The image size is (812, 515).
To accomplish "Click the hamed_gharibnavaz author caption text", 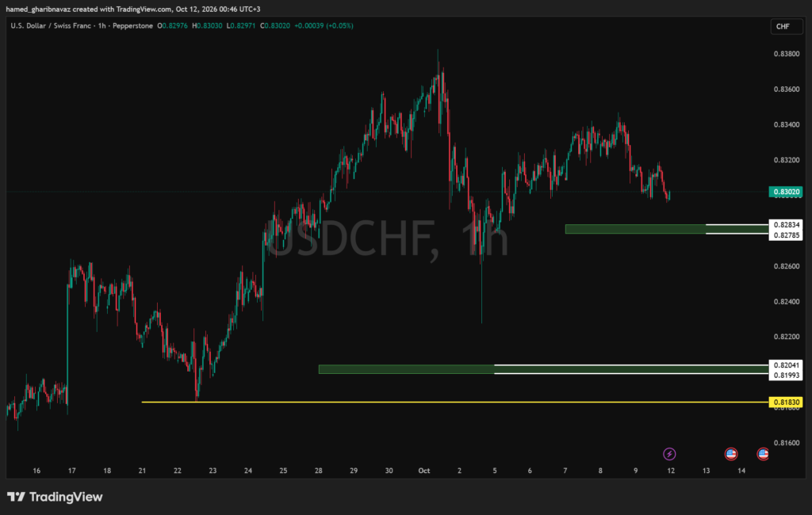I will pyautogui.click(x=38, y=9).
